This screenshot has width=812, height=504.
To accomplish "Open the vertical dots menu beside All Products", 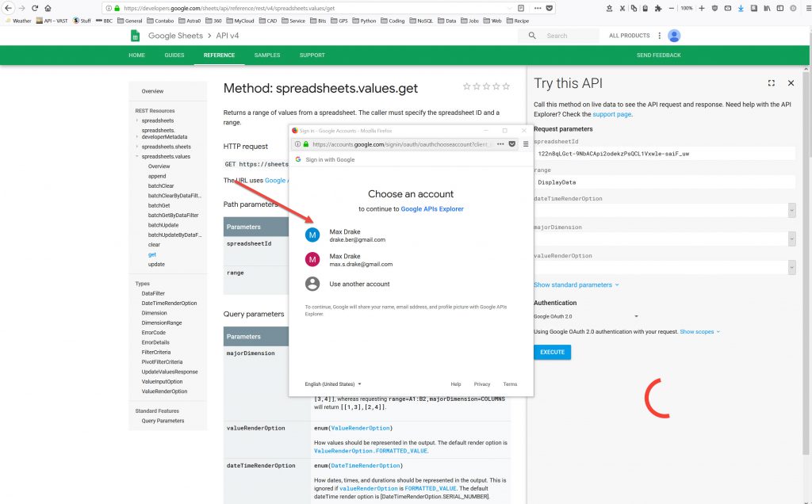I will point(659,36).
